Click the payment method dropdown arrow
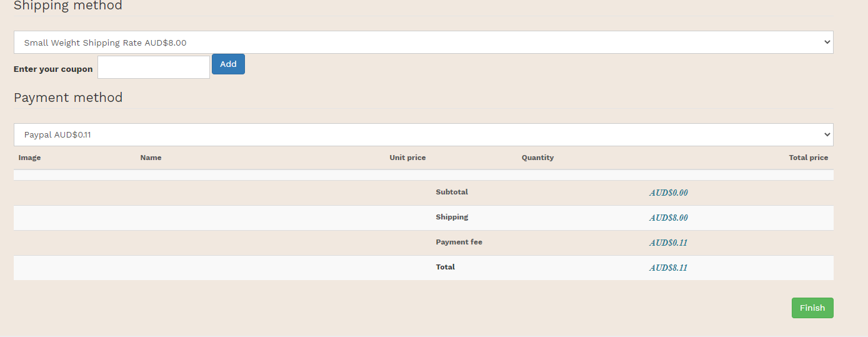Image resolution: width=868 pixels, height=337 pixels. [x=827, y=134]
